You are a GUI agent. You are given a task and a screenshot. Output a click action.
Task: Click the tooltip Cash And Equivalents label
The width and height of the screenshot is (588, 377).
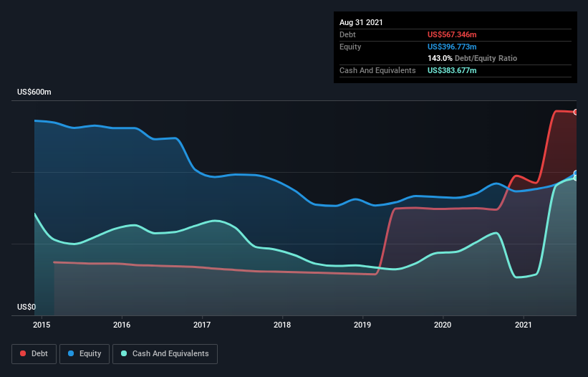click(377, 70)
